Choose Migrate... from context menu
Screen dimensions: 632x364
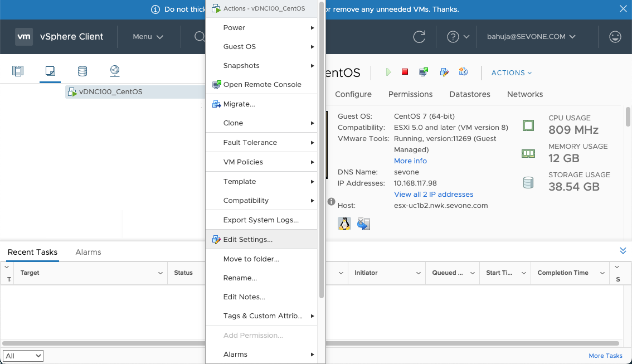click(261, 104)
